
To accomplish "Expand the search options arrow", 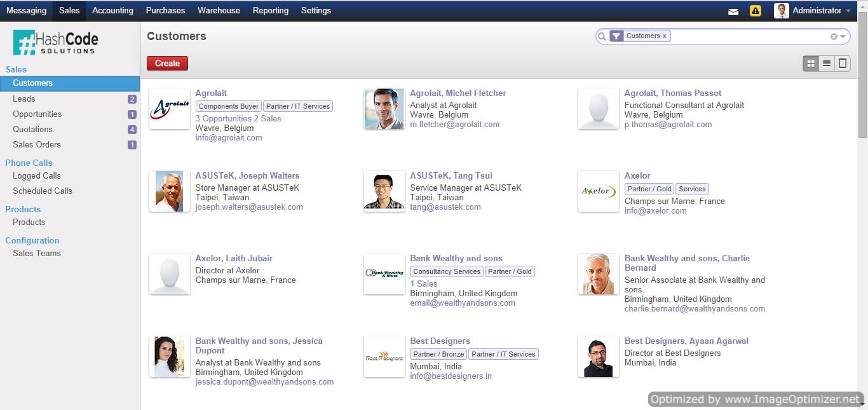I will point(843,37).
